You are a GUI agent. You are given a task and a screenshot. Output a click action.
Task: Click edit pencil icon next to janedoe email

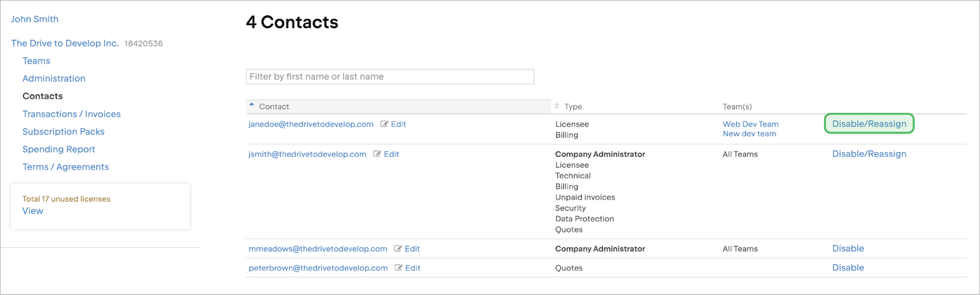(385, 124)
